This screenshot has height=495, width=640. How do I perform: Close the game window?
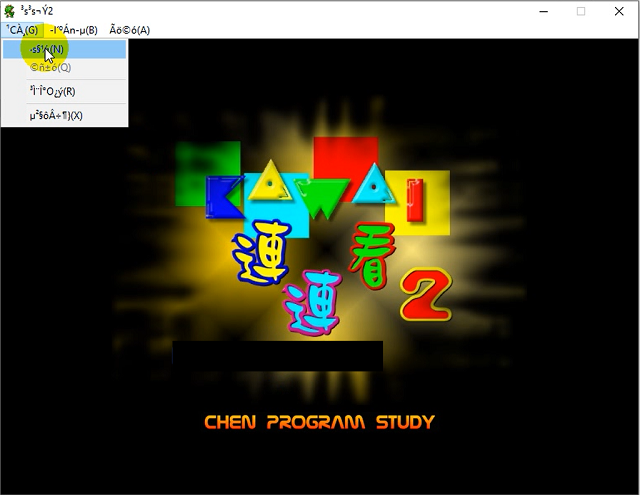coord(619,11)
